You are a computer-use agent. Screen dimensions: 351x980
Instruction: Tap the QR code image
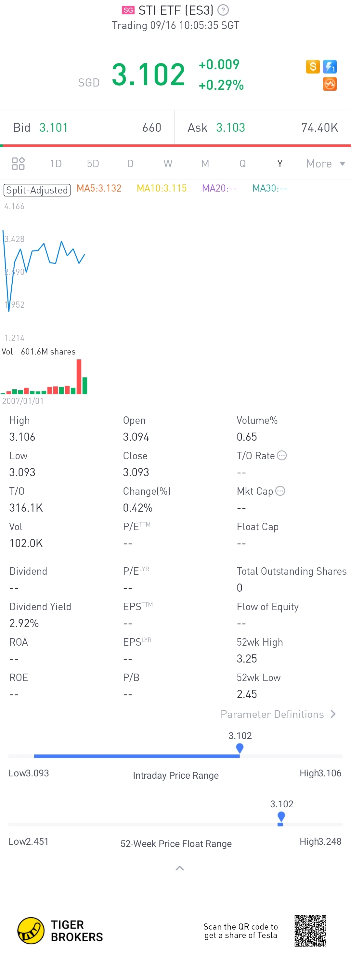pos(310,931)
